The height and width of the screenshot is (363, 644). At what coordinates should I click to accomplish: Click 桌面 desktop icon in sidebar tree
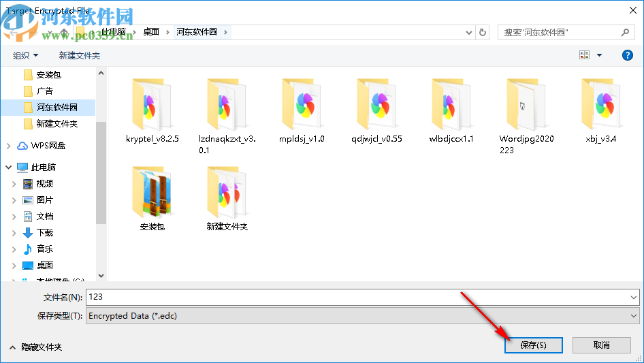click(x=27, y=266)
